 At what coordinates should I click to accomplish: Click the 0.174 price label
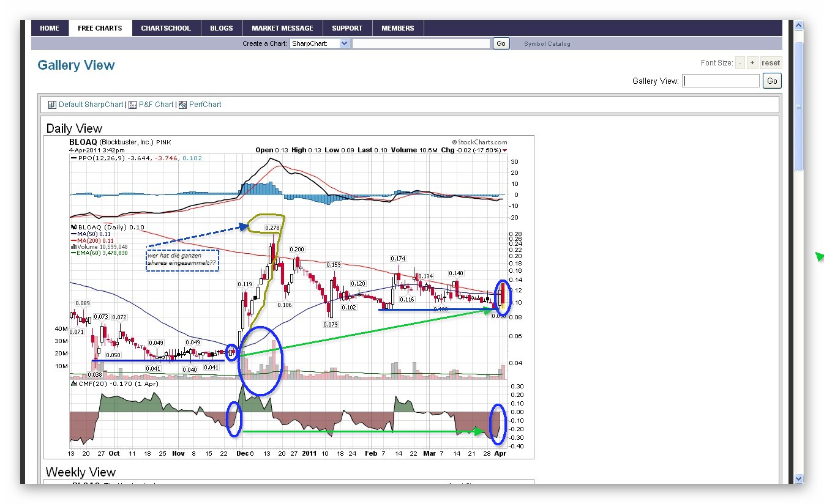tap(398, 259)
